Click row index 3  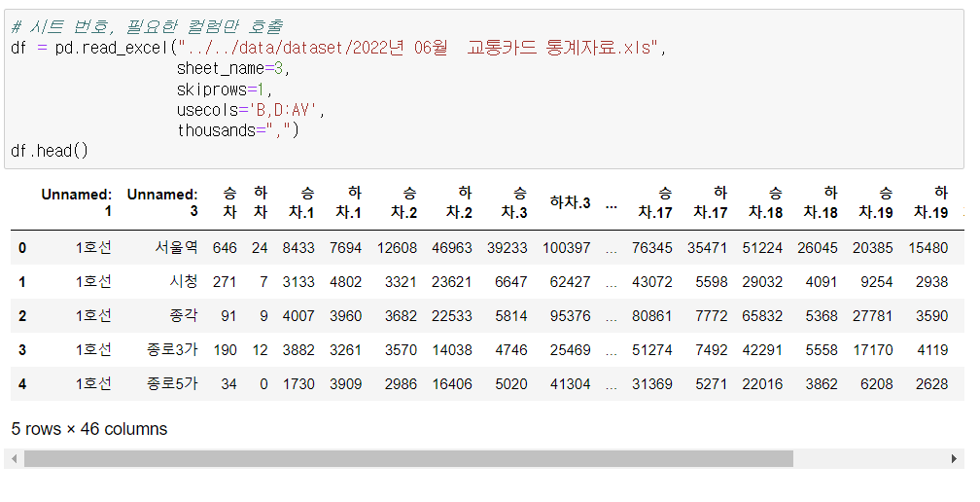click(x=22, y=350)
